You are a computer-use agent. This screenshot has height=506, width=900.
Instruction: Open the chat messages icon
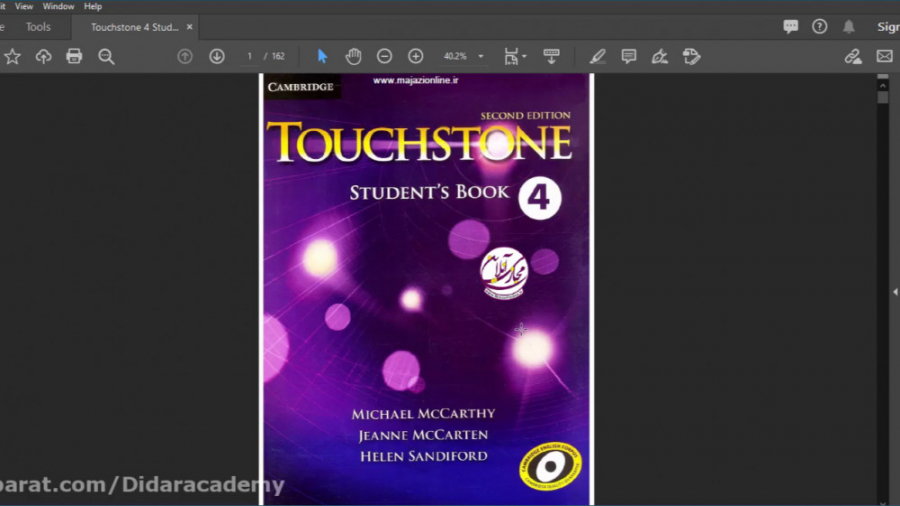(790, 26)
